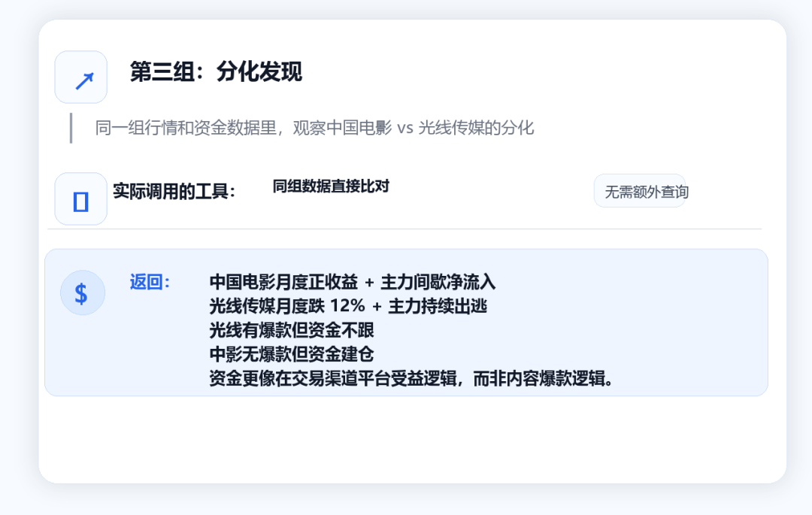
Task: Click the blue 返回 label
Action: (149, 282)
